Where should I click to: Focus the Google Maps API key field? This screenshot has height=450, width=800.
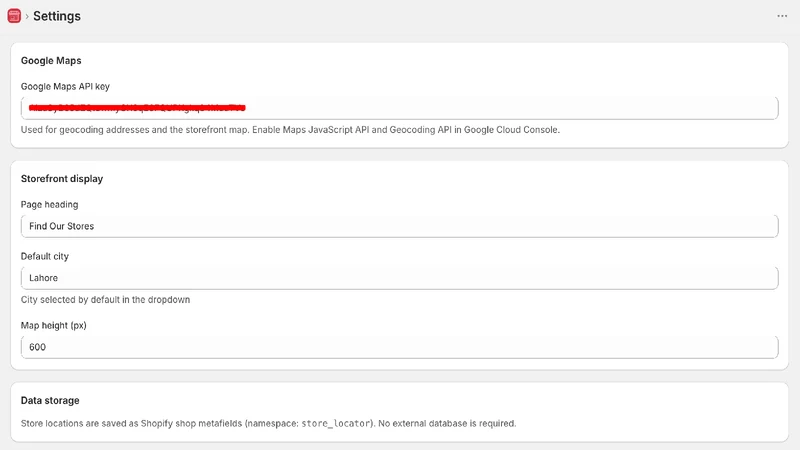tap(399, 108)
